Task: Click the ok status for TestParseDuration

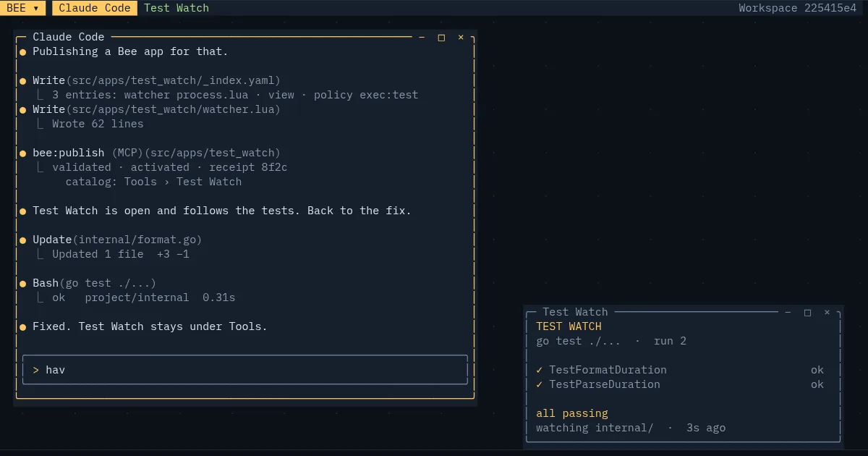Action: [817, 384]
